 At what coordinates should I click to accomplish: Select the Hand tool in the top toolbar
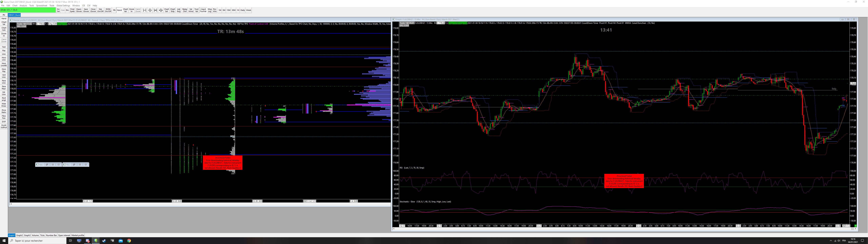pyautogui.click(x=119, y=10)
